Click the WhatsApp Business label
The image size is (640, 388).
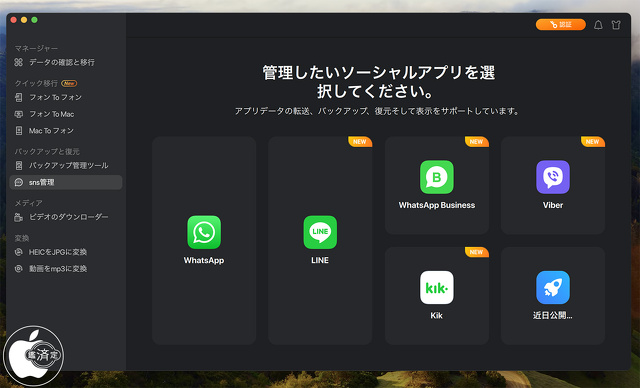coord(437,205)
